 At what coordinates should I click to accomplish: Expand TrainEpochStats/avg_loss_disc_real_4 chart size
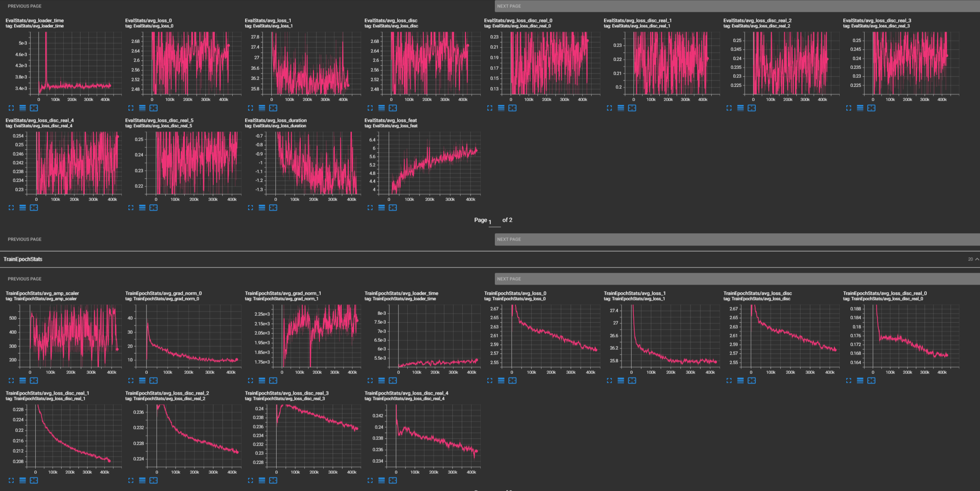(x=370, y=480)
